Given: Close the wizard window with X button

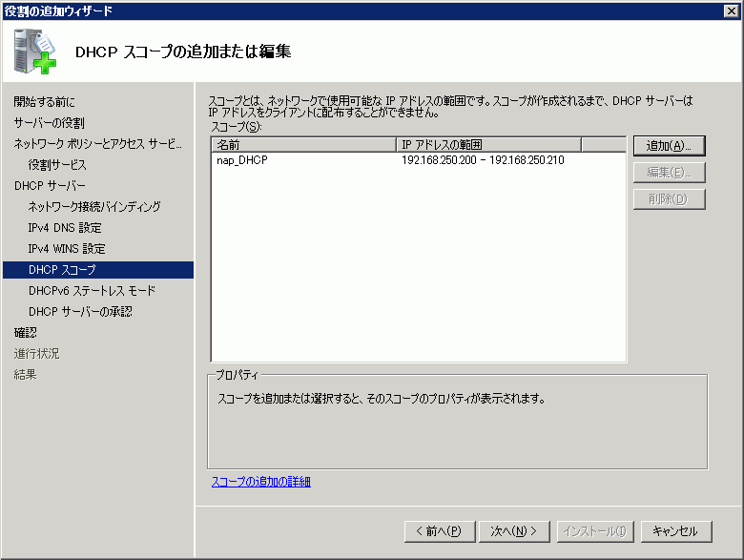Looking at the screenshot, I should pyautogui.click(x=731, y=10).
